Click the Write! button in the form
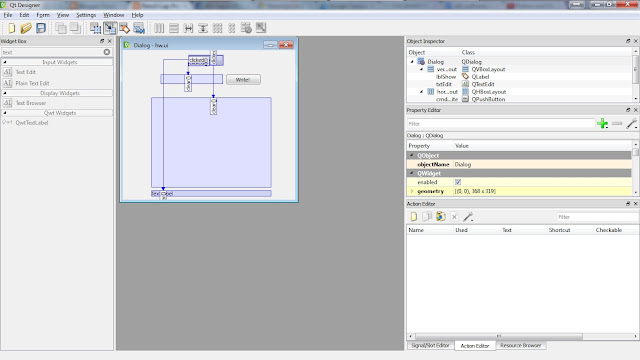Image resolution: width=640 pixels, height=360 pixels. 243,80
